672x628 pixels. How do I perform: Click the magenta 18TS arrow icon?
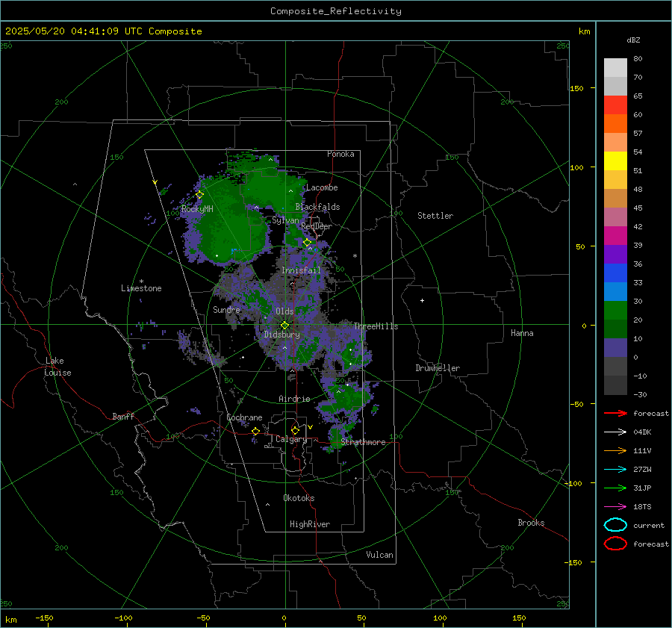point(615,507)
